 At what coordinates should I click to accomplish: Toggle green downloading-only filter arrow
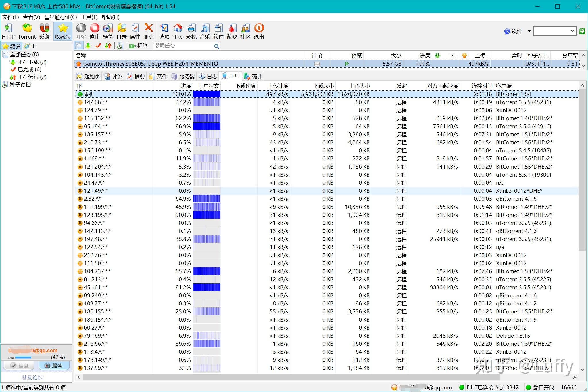pyautogui.click(x=88, y=46)
